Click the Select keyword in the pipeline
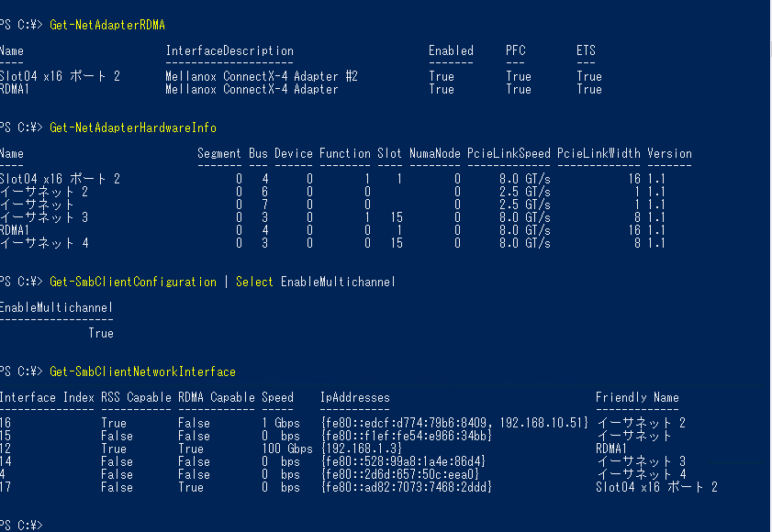Viewport: 772px width, 532px height. (x=254, y=282)
